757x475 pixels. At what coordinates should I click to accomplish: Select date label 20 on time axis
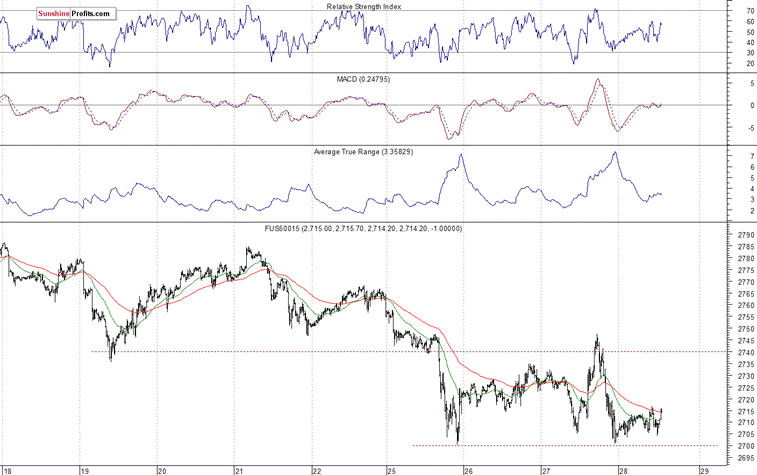[162, 470]
